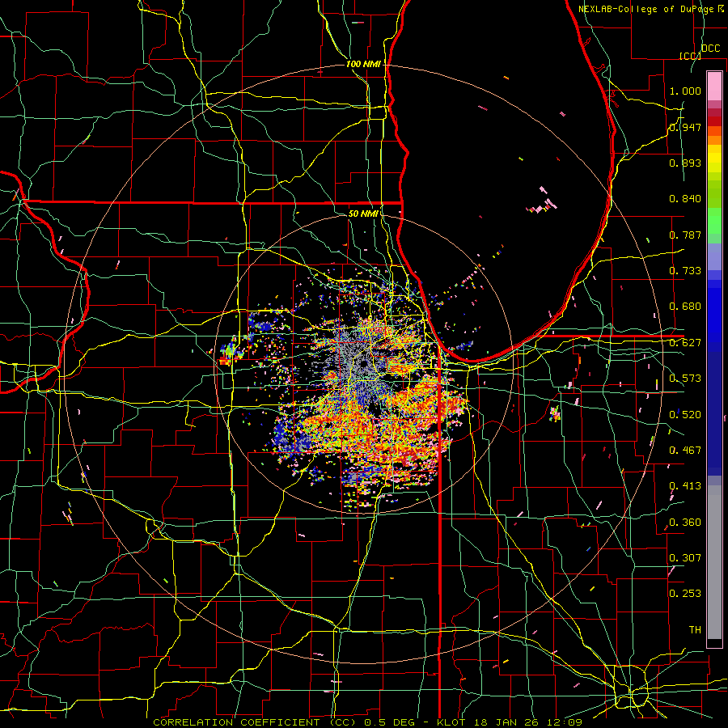Select the 0.520 scale value

pos(685,415)
